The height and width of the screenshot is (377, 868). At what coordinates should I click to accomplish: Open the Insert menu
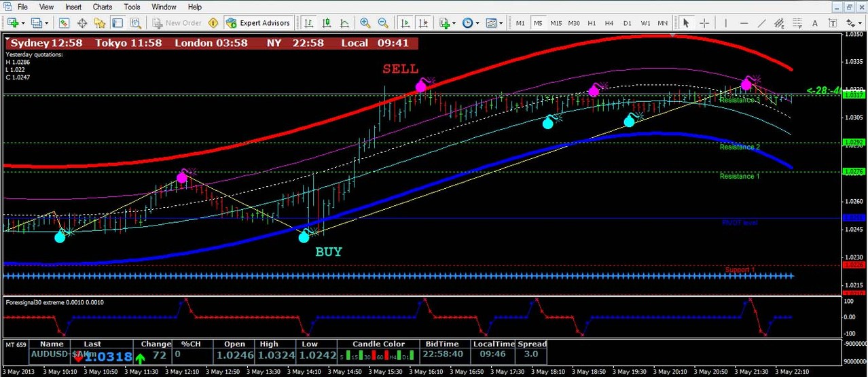[x=73, y=7]
